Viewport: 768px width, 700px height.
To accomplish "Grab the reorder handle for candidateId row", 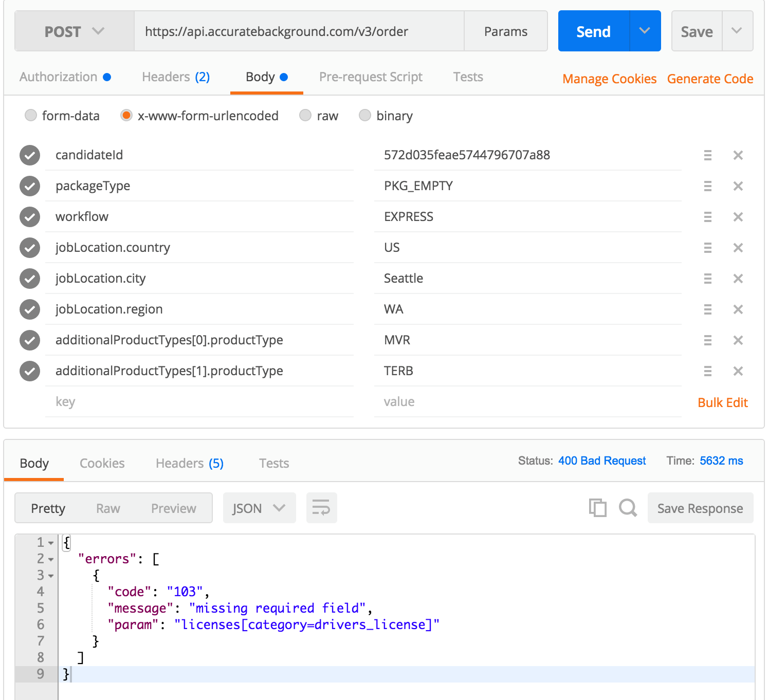I will 708,155.
